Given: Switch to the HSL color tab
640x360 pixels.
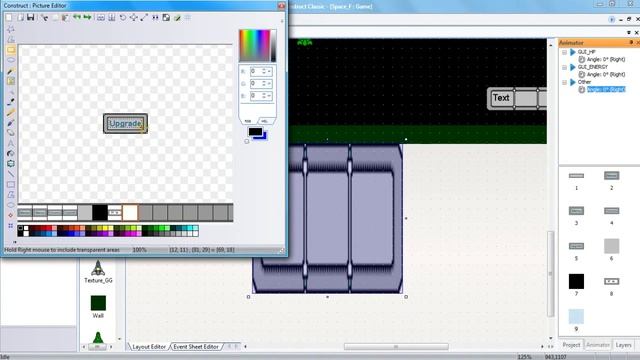Looking at the screenshot, I should (x=264, y=121).
